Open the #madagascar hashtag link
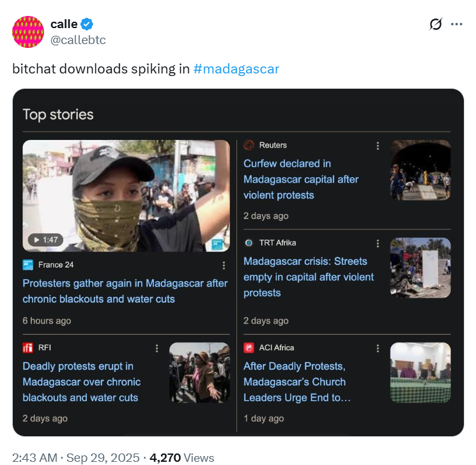476x465 pixels. (x=236, y=69)
